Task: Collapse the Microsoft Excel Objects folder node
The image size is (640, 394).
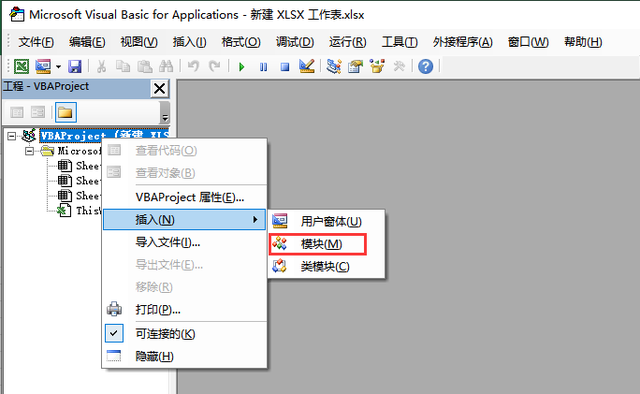Action: (x=29, y=151)
